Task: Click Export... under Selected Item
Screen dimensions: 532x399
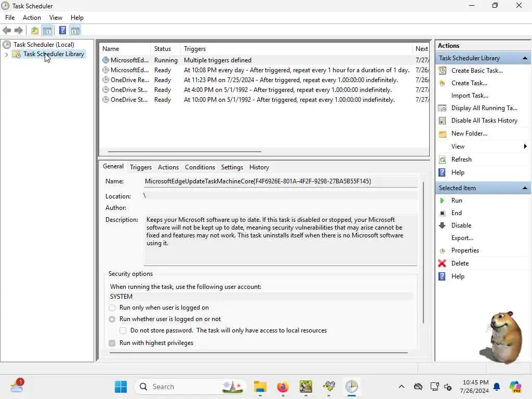Action: click(x=462, y=238)
